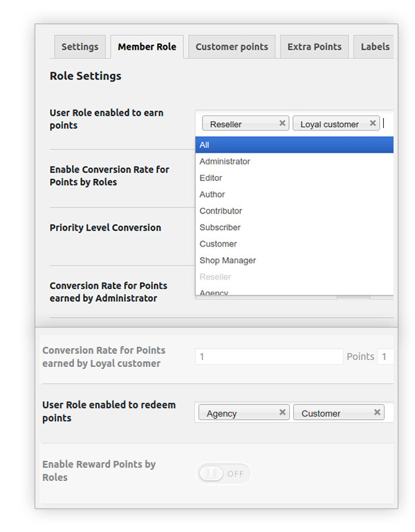Switch to the Member Role tab
Viewport: 415px width, 532px height.
(x=147, y=47)
